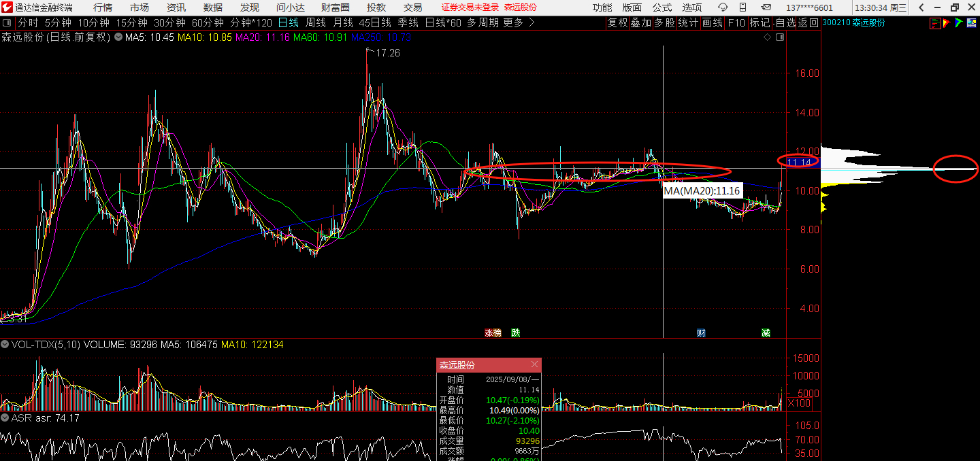The image size is (980, 461).
Task: Click the 通达信 red logo icon
Action: point(7,7)
